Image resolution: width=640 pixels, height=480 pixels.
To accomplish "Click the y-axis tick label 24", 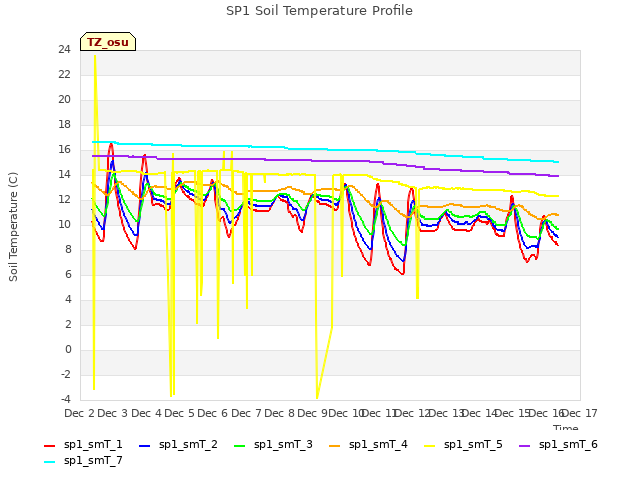I will pos(64,50).
